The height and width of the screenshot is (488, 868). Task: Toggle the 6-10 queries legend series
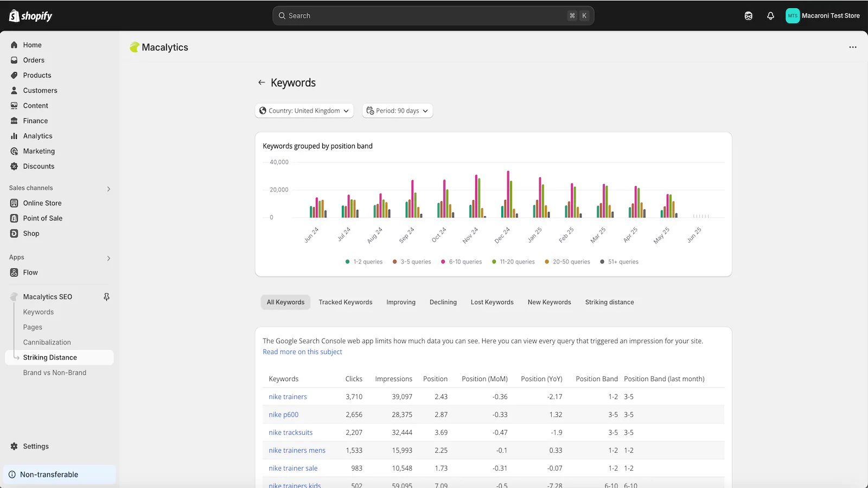click(461, 262)
